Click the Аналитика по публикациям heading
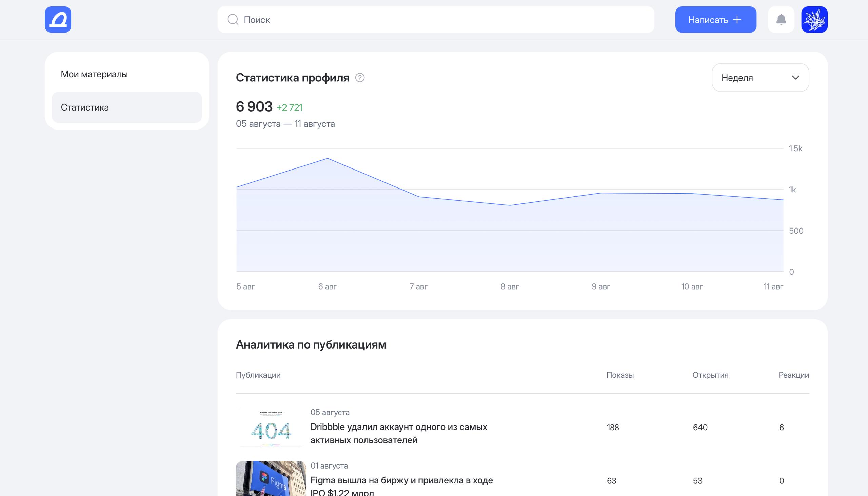Screen dimensions: 868x496 [311, 345]
